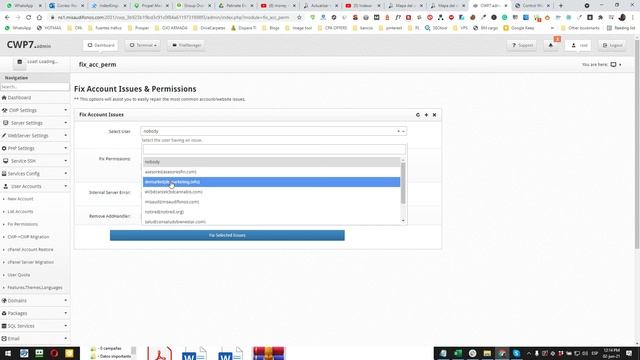Reload the page in the browser
The image size is (640, 360).
(x=29, y=18)
